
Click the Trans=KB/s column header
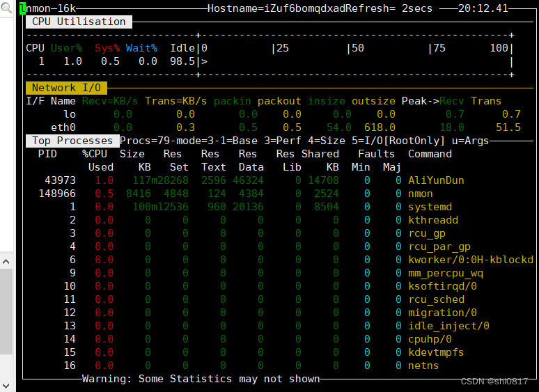coord(175,101)
